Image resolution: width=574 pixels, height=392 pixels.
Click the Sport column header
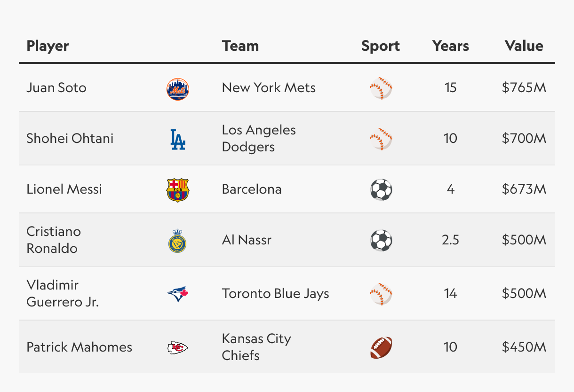tap(381, 46)
